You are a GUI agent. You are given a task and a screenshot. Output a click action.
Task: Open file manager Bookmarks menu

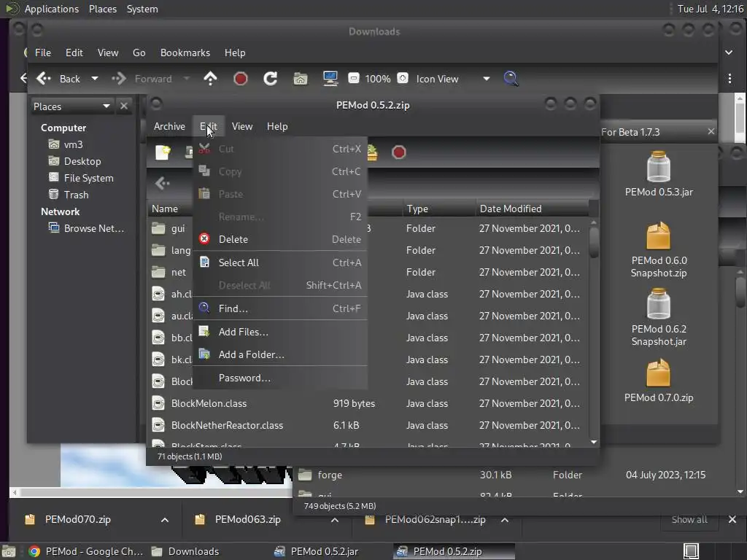pos(185,52)
